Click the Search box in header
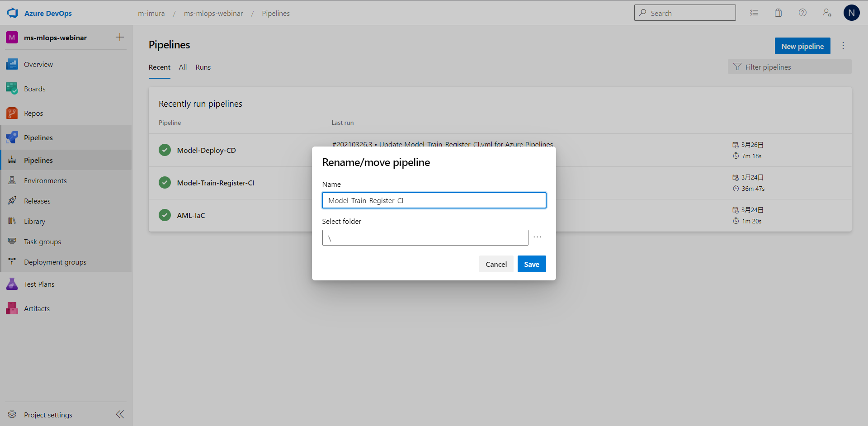The height and width of the screenshot is (426, 868). pos(685,13)
